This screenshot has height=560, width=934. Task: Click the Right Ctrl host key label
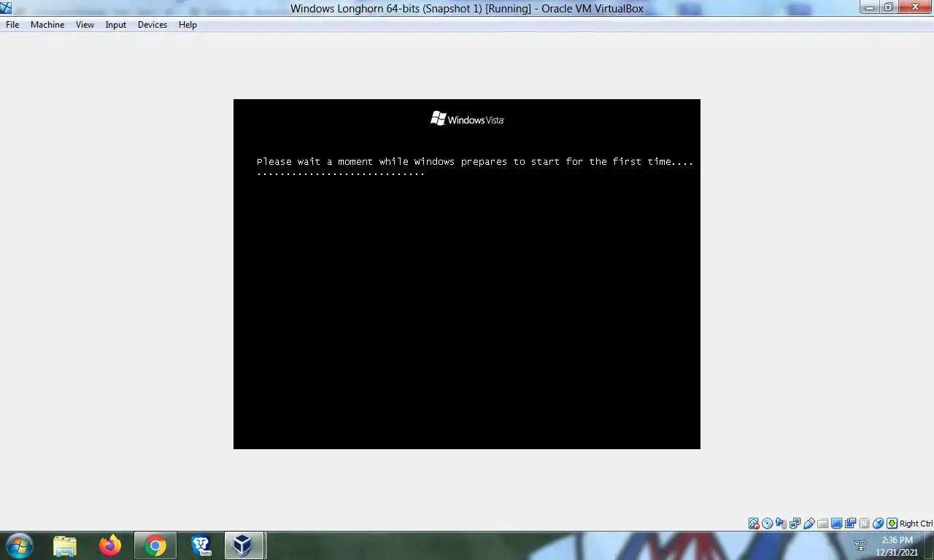click(916, 524)
